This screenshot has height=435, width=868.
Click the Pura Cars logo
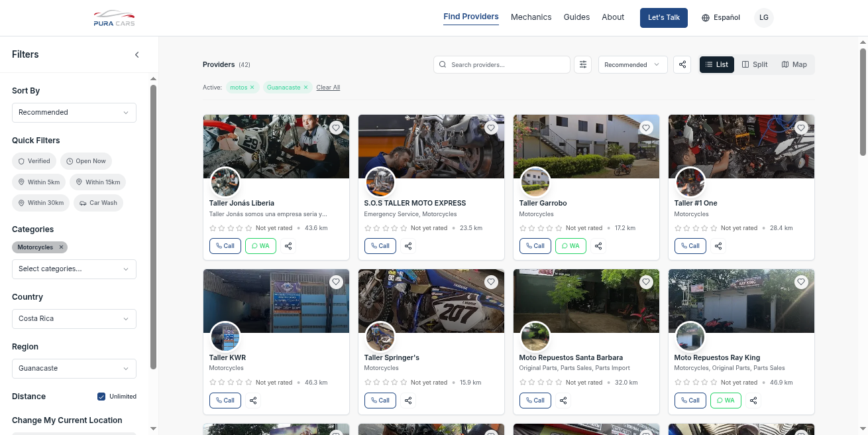[x=114, y=18]
